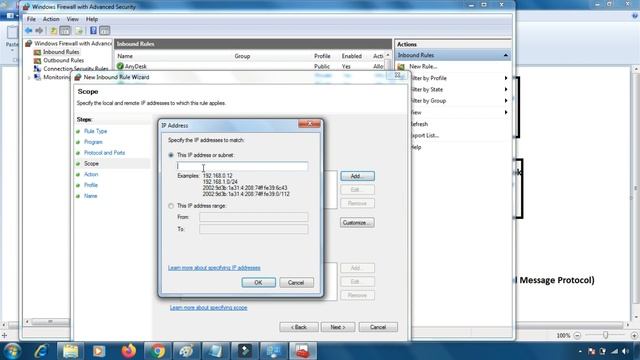Open the Windows Start menu
Viewport: 640px width, 360px height.
click(x=12, y=351)
